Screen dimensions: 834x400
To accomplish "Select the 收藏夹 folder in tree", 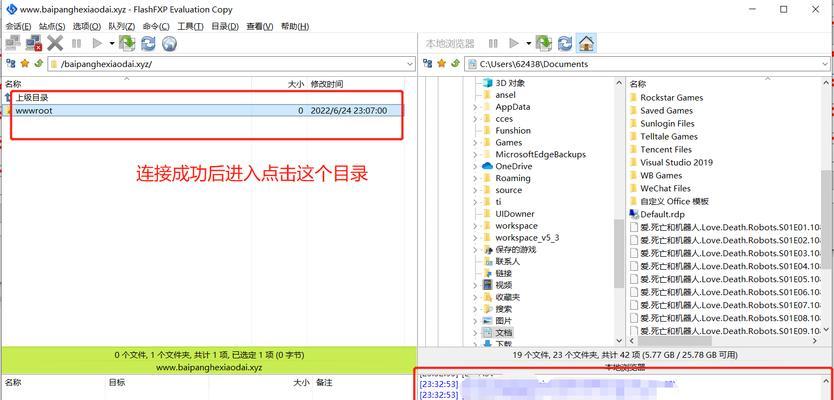I will [x=507, y=297].
